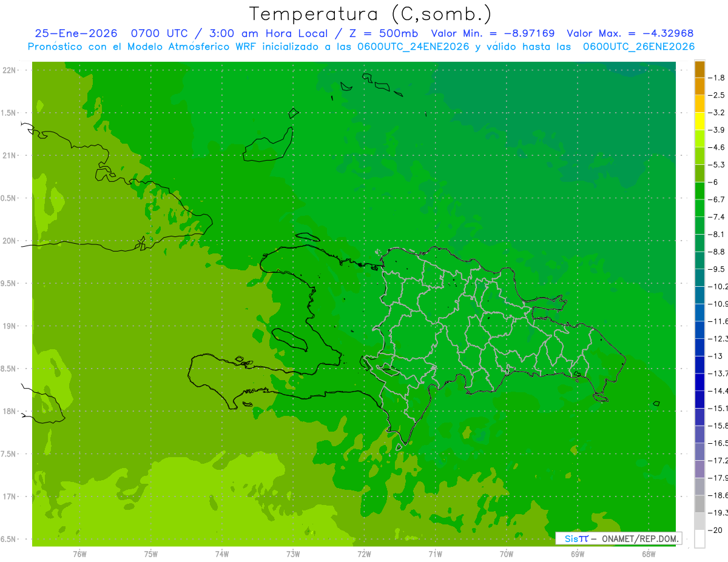This screenshot has width=728, height=562.
Task: Click the '-9.5' colorbar value
Action: [717, 269]
